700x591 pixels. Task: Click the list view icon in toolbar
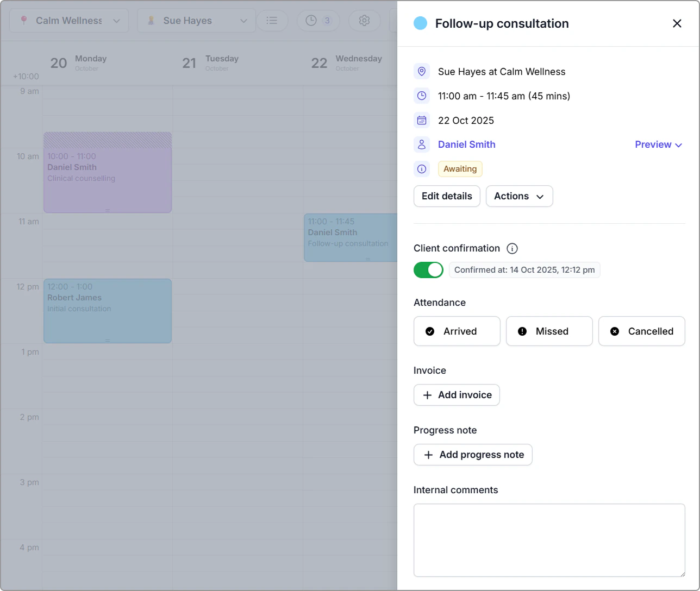pos(272,21)
